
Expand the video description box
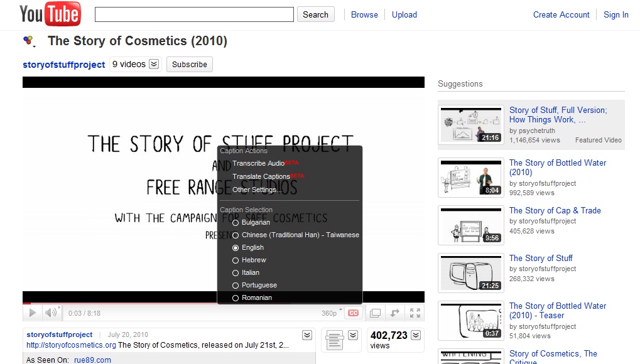[x=307, y=335]
